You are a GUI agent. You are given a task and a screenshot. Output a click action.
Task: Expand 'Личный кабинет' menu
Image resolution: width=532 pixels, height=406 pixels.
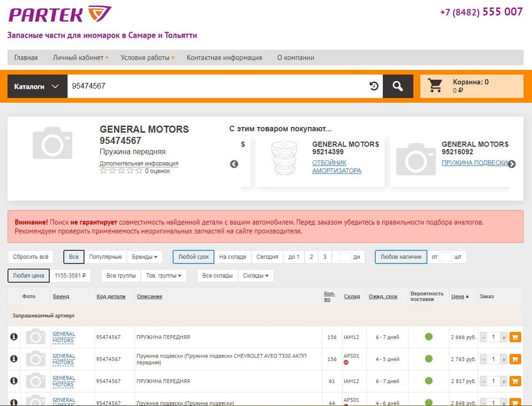pos(80,58)
